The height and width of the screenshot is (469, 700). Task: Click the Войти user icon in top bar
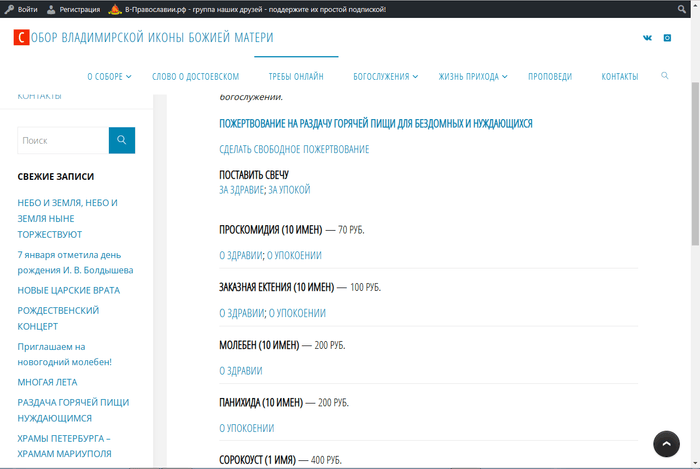coord(9,9)
